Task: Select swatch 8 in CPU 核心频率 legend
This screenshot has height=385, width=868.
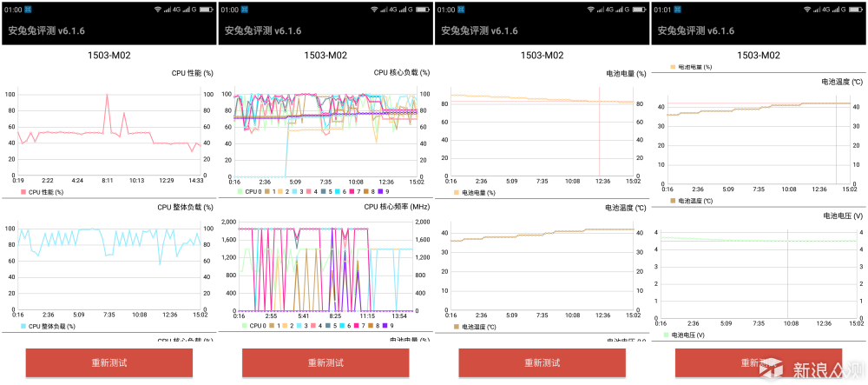Action: (371, 325)
